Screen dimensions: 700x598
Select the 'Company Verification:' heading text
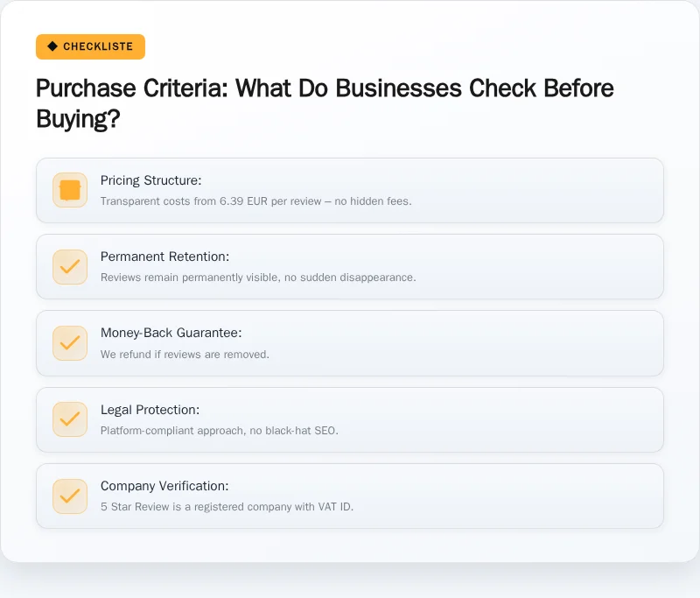164,486
